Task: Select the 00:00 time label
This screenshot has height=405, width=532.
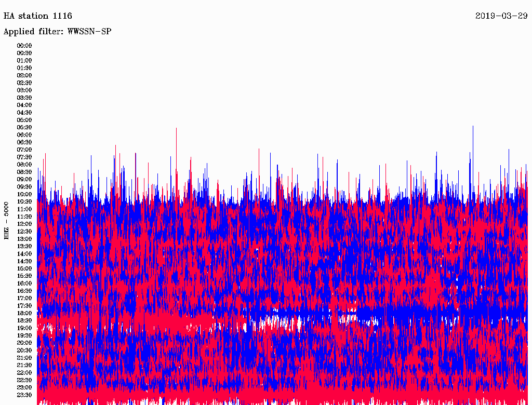Action: coord(24,46)
